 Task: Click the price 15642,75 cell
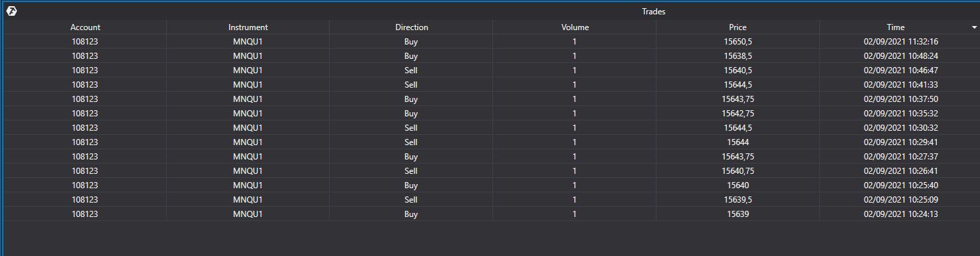point(737,114)
